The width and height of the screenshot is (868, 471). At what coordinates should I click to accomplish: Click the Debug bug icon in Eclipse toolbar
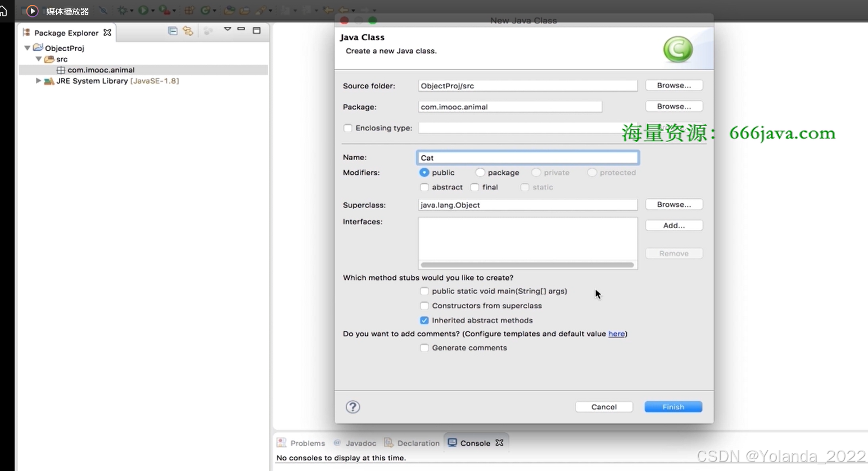122,10
